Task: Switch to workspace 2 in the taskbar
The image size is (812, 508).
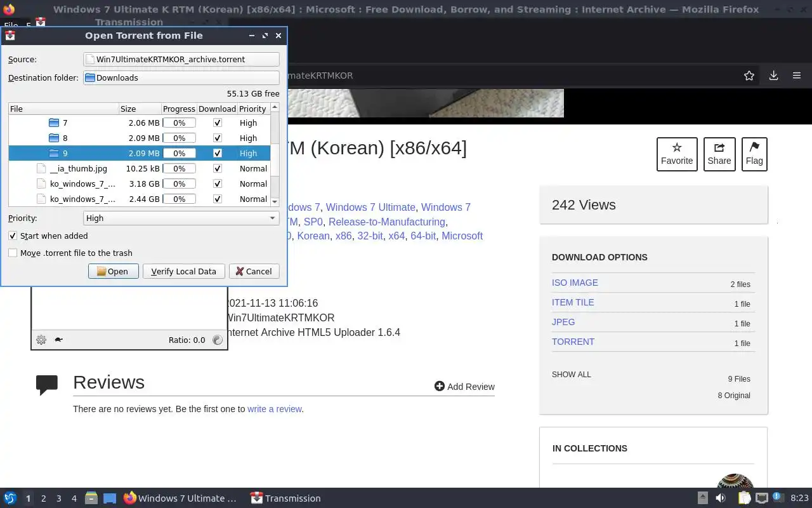Action: coord(44,498)
